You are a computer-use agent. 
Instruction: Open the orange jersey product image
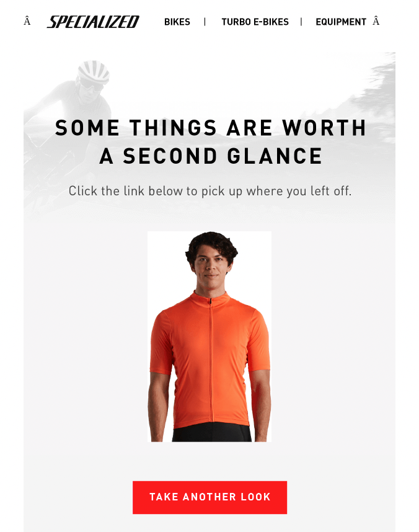(209, 337)
